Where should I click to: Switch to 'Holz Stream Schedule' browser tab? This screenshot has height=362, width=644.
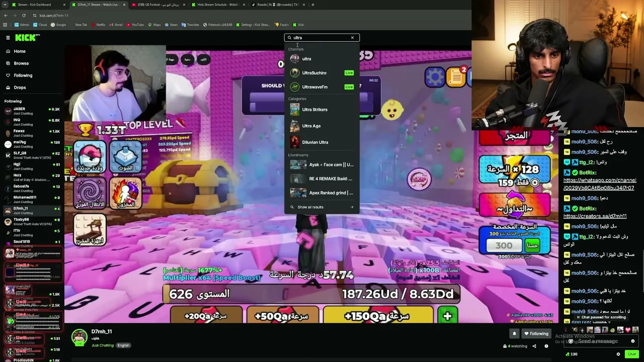tap(217, 5)
